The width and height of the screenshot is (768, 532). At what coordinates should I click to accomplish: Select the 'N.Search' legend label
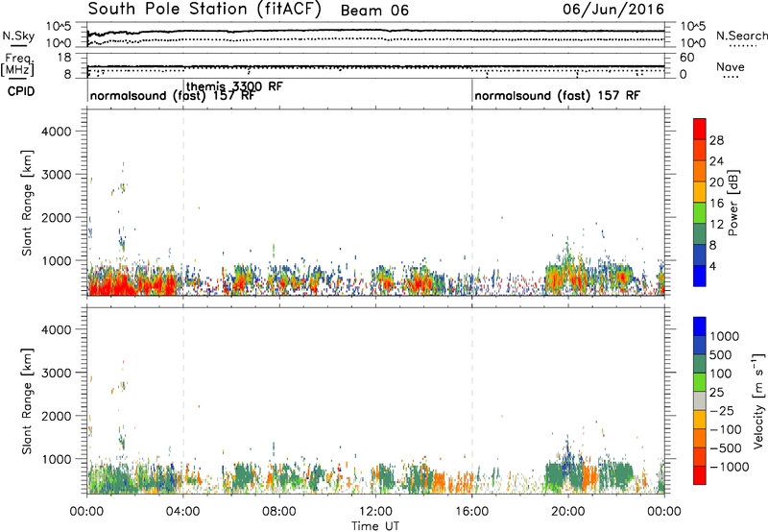pos(741,36)
